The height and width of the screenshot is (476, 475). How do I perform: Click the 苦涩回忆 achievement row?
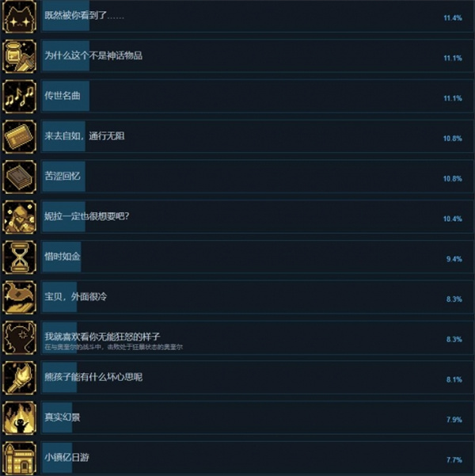(256, 177)
